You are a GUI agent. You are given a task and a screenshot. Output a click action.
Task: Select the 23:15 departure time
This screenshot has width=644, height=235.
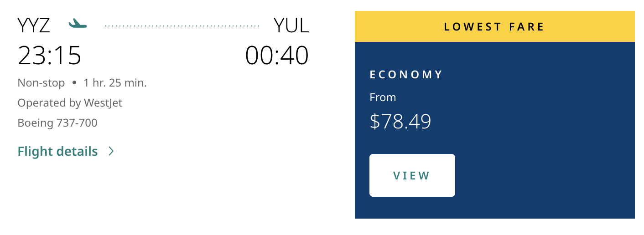tap(49, 55)
